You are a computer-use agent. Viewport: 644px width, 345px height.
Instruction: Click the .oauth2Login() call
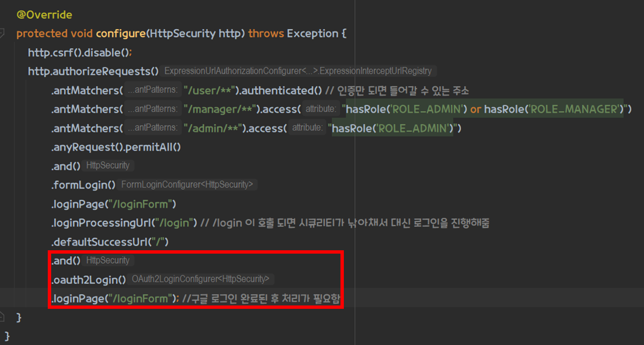(x=89, y=280)
